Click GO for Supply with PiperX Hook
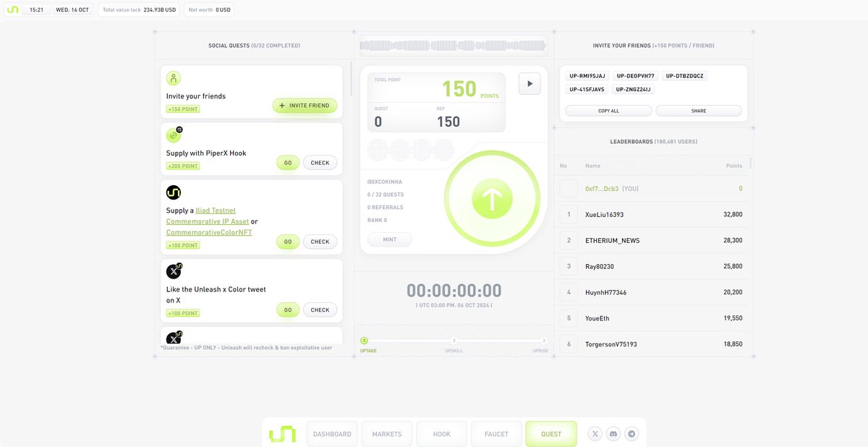 [x=288, y=163]
